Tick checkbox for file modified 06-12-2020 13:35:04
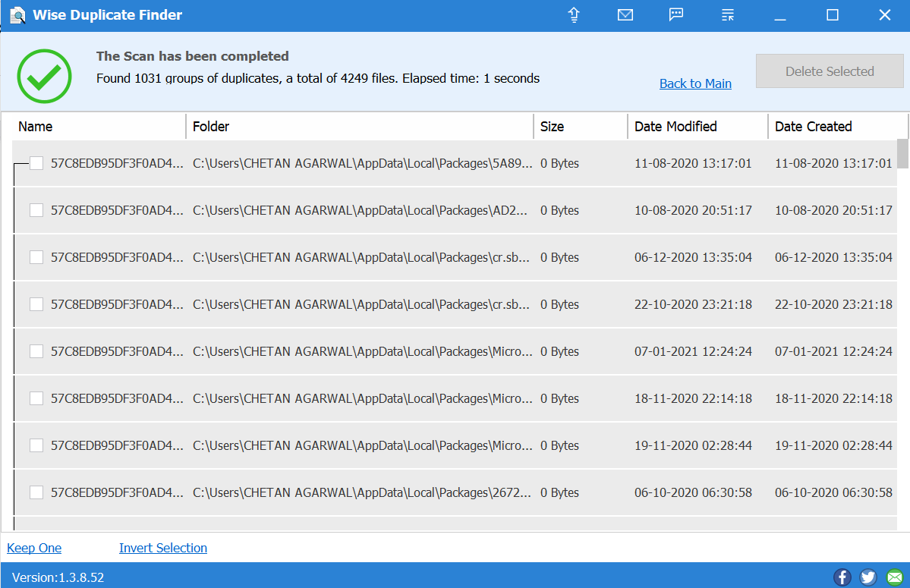Viewport: 910px width, 588px height. [36, 257]
